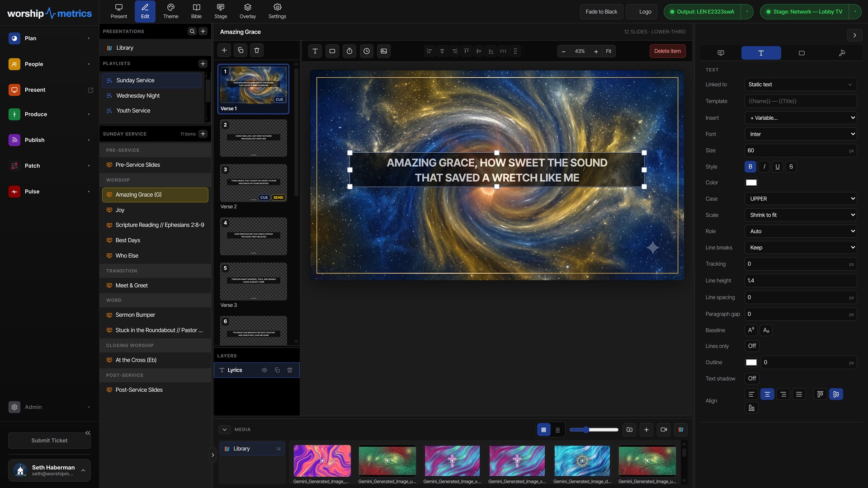Open the Line breaks Keep dropdown
868x488 pixels.
(x=801, y=248)
